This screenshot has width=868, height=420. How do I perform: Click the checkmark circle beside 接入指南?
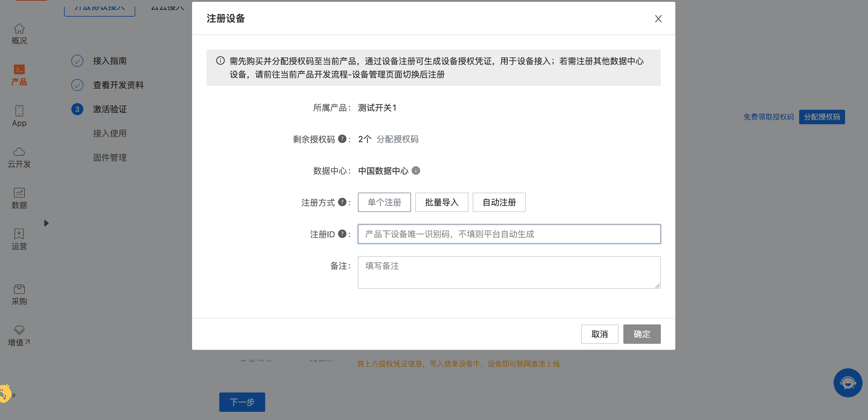(x=77, y=61)
